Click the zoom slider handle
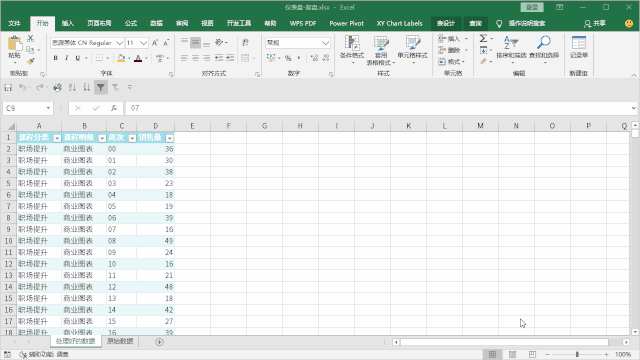 click(x=577, y=354)
